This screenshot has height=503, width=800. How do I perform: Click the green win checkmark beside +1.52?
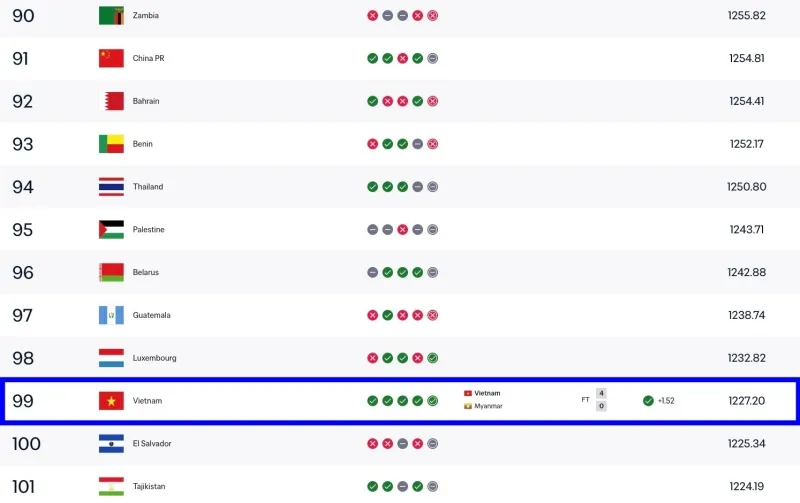click(648, 401)
